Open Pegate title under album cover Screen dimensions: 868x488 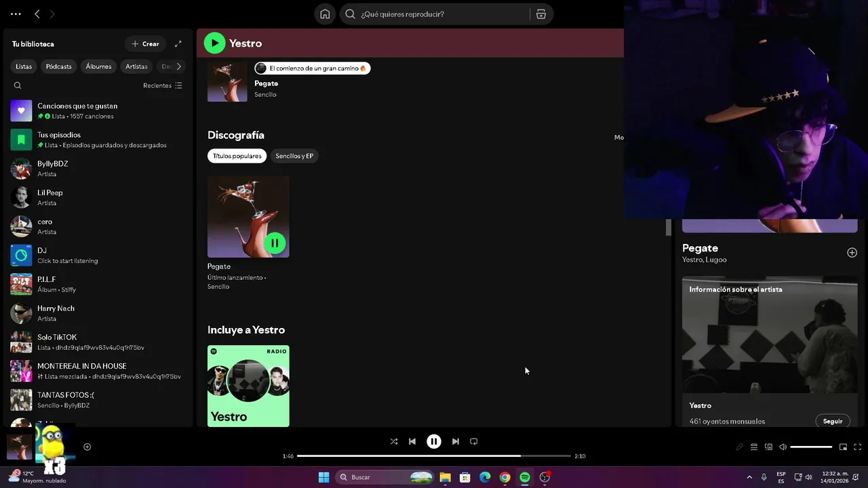(219, 266)
